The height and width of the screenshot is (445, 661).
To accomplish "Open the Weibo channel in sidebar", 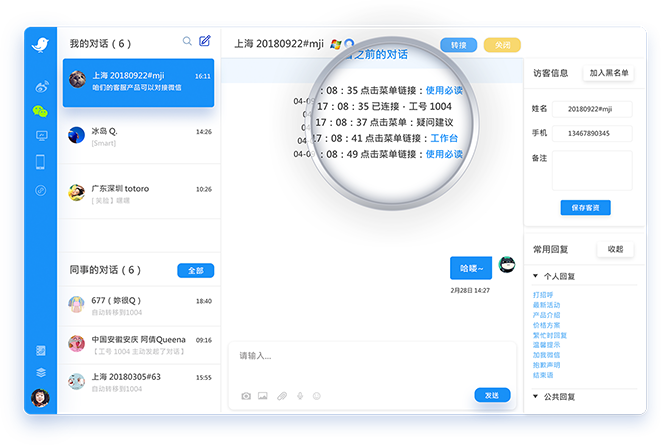I will pyautogui.click(x=41, y=87).
